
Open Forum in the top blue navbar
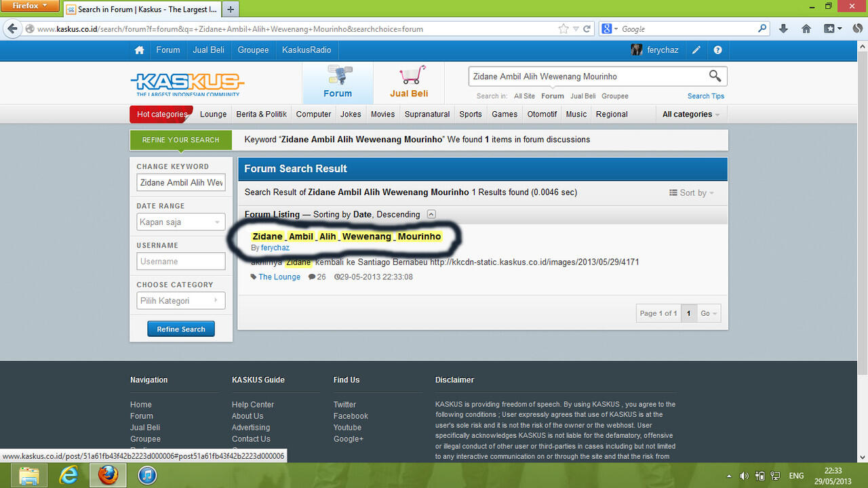(168, 50)
